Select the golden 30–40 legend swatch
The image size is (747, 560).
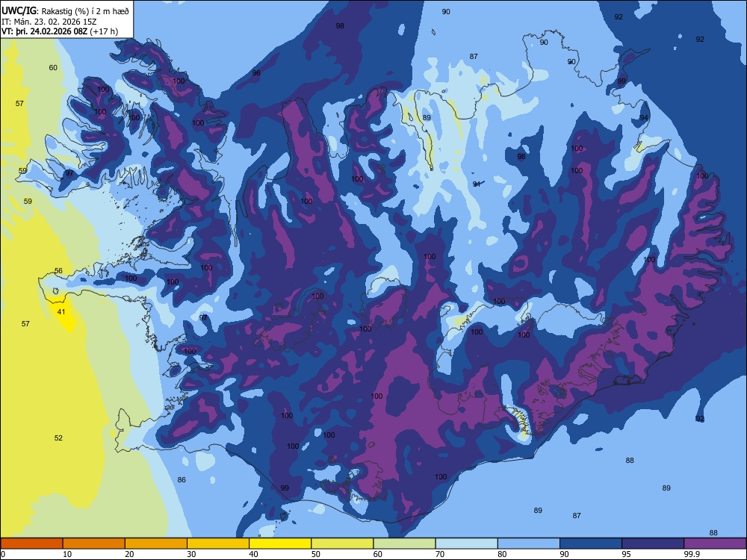218,544
